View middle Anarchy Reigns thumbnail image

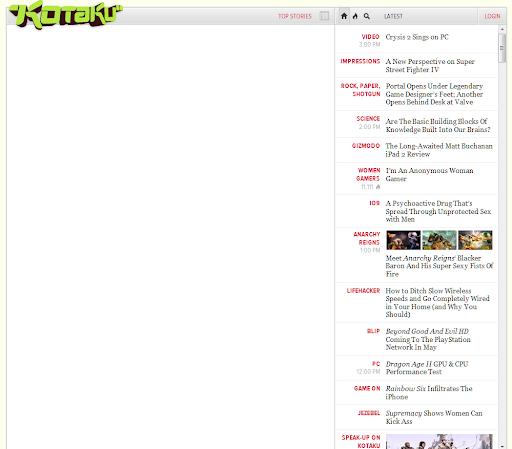(x=439, y=240)
